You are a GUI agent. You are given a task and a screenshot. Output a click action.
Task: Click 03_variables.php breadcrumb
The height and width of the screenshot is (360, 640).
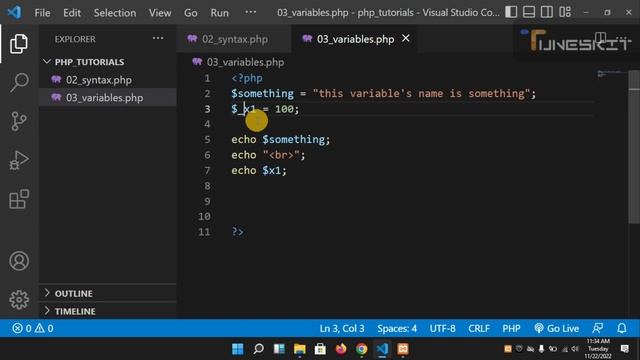tap(245, 62)
